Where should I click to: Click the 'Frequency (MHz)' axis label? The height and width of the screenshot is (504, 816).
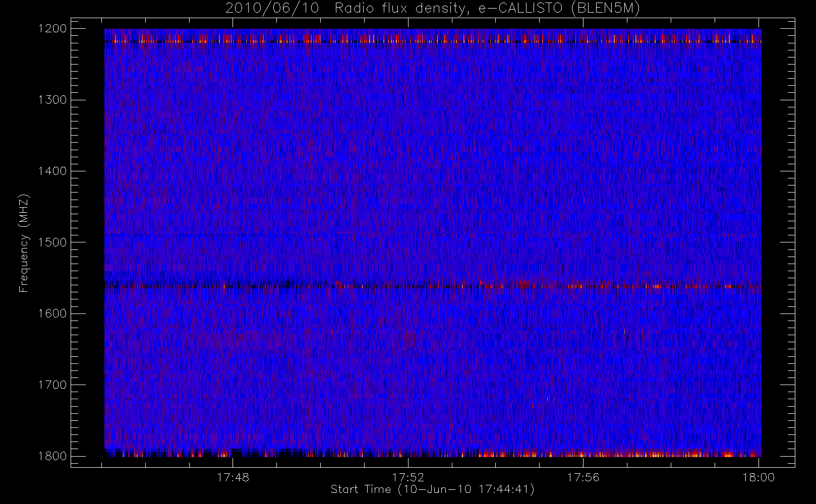pyautogui.click(x=24, y=243)
